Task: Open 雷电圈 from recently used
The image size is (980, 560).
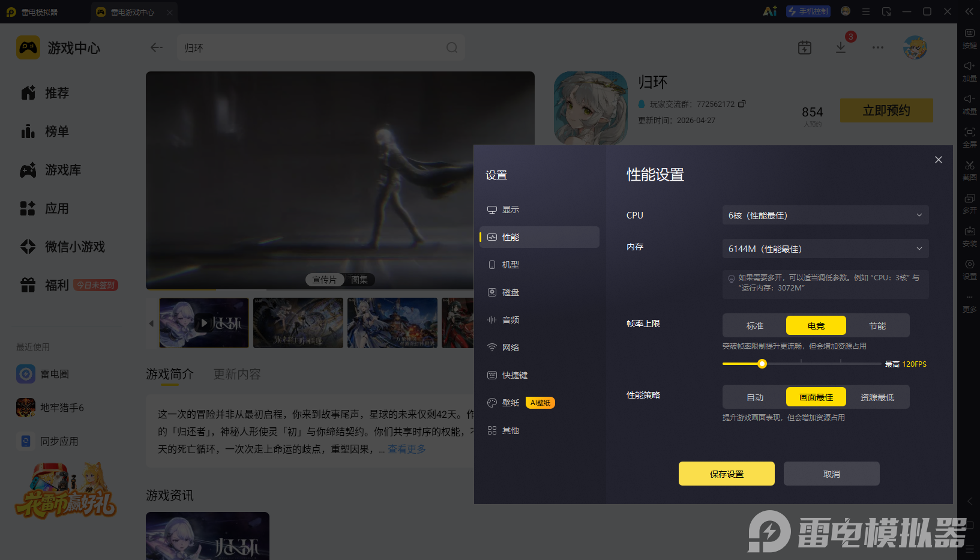Action: pos(43,374)
